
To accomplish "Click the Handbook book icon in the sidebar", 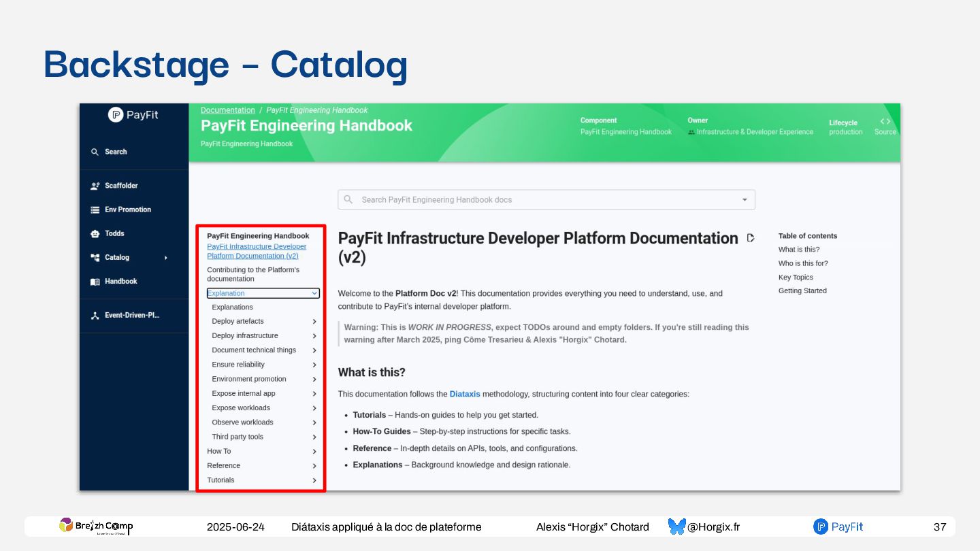I will (x=95, y=282).
